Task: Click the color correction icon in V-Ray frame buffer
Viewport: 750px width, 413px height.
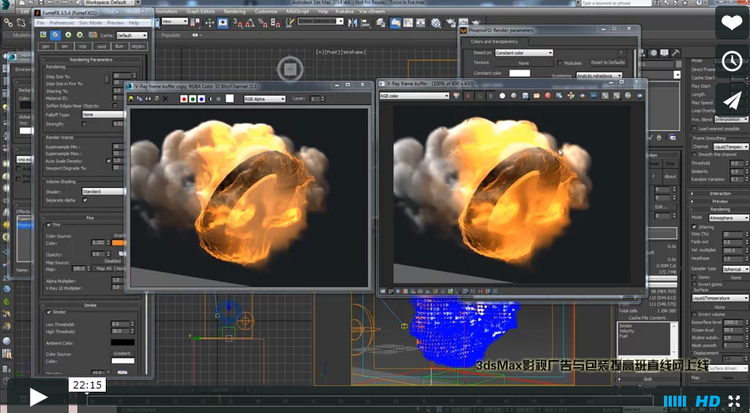Action: [x=456, y=96]
